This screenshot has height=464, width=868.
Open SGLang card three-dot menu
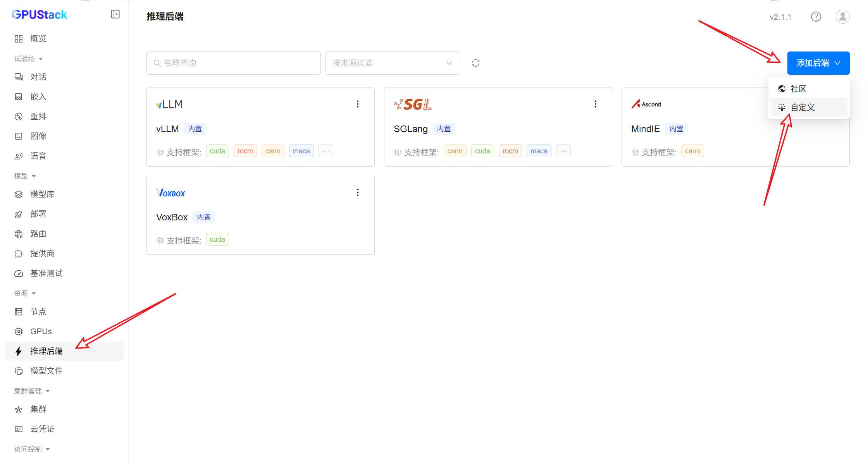595,104
